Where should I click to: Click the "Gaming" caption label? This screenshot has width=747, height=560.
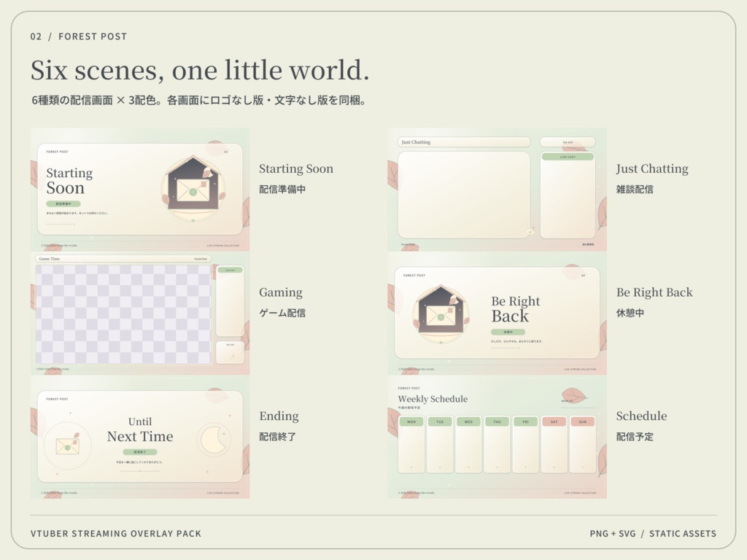(x=281, y=292)
